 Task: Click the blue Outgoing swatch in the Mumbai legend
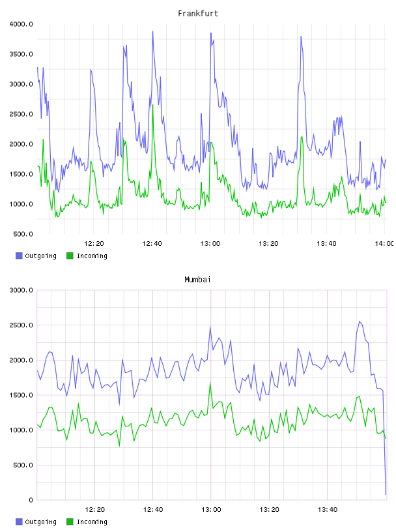pos(19,522)
